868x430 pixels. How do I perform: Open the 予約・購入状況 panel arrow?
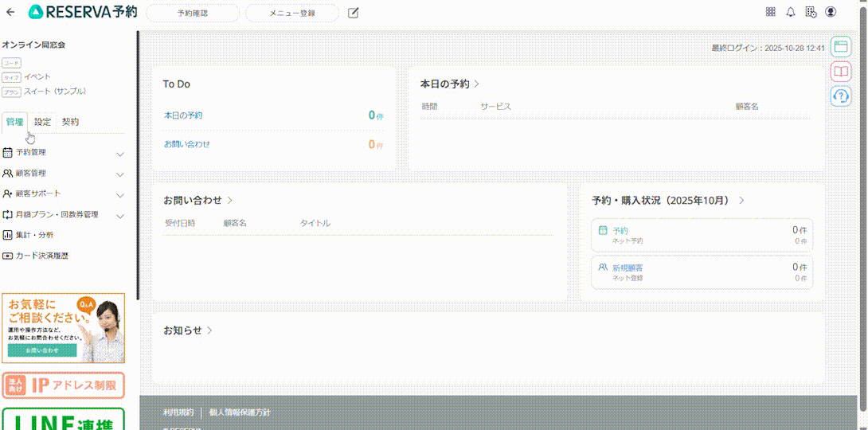[x=742, y=201]
